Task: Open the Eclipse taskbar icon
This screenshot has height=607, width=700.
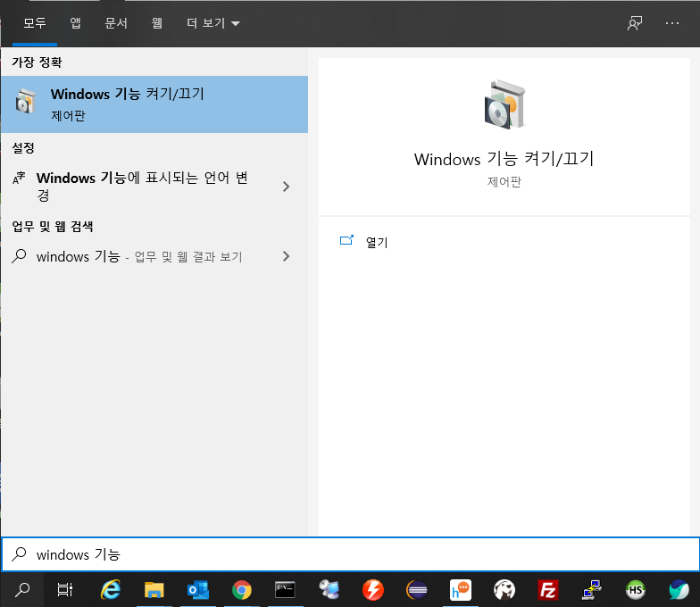Action: click(416, 589)
